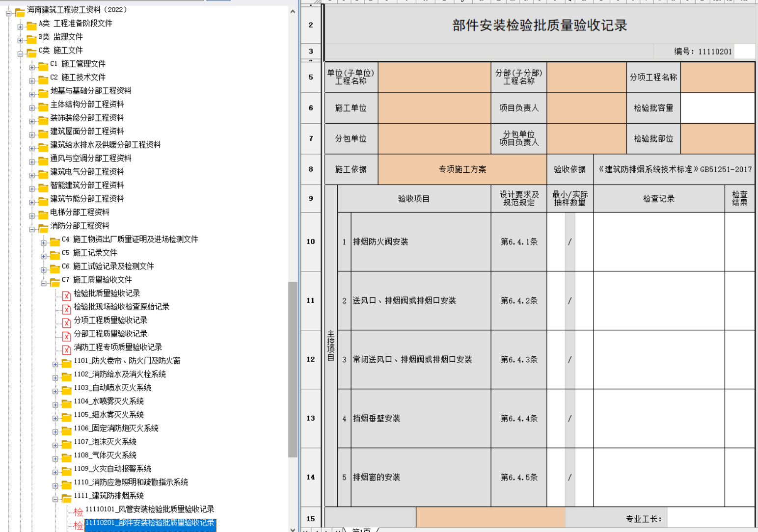Click the 单位(子单位)工程名称 input cell

click(434, 77)
